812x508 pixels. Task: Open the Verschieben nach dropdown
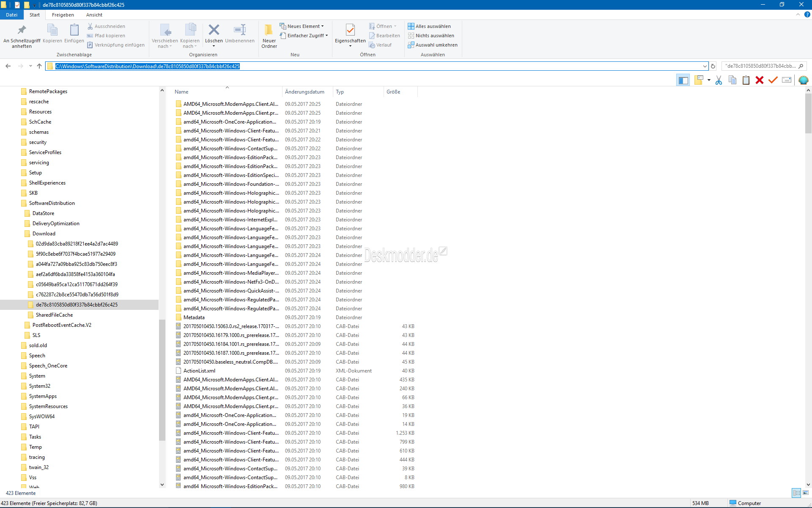tap(165, 36)
